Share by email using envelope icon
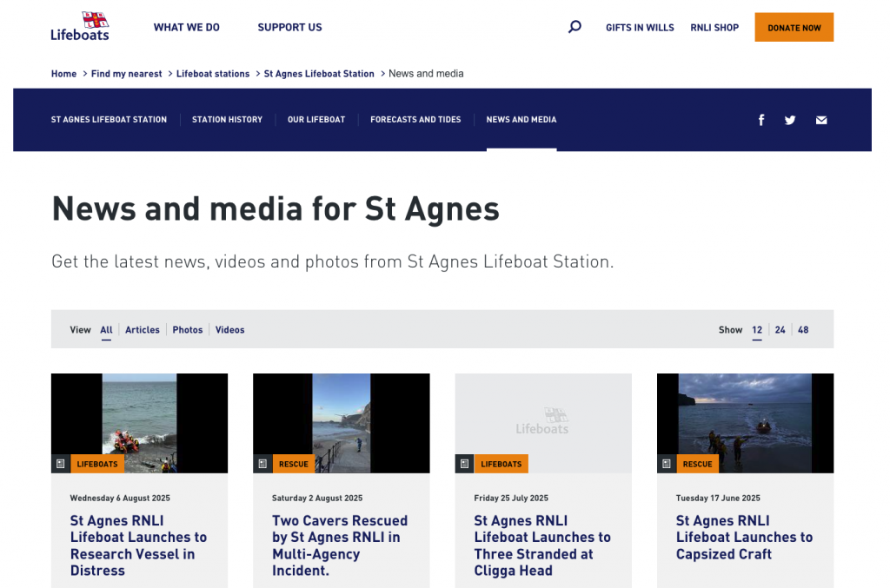 (x=821, y=120)
